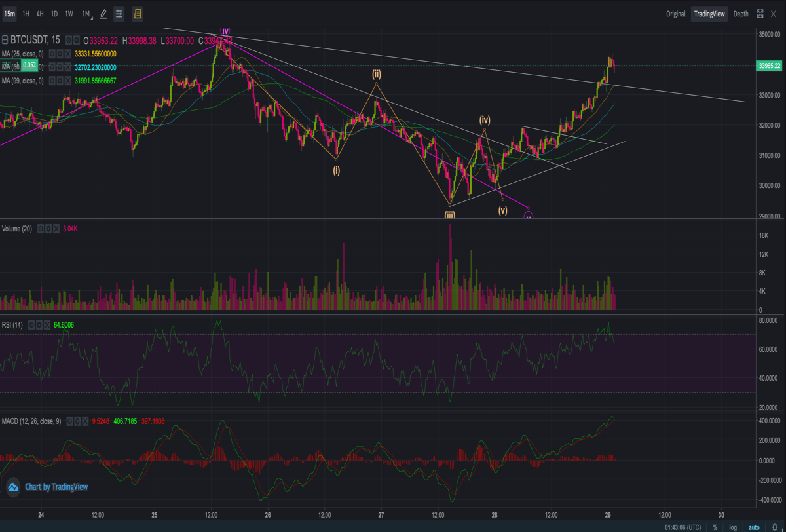
Task: Remove the MA 99 indicator
Action: 67,81
